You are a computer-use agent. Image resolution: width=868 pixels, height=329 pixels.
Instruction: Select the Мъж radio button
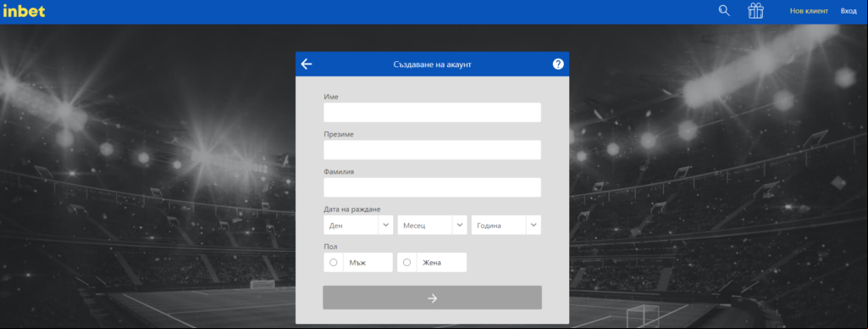pos(334,263)
